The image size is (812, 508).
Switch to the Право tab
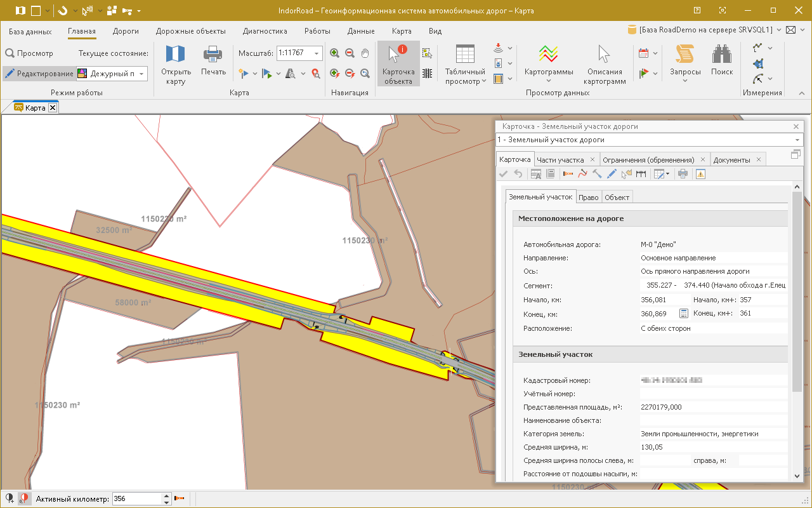coord(588,197)
